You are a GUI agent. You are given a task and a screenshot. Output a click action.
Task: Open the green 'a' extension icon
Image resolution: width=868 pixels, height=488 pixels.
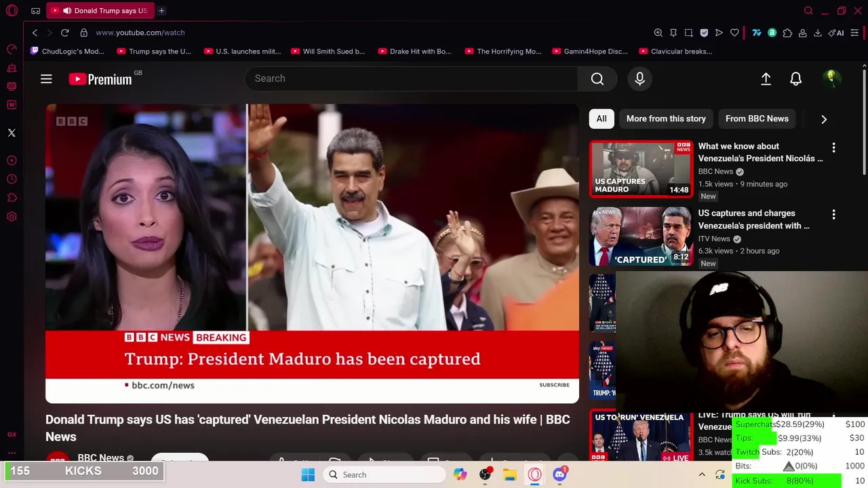coord(772,33)
